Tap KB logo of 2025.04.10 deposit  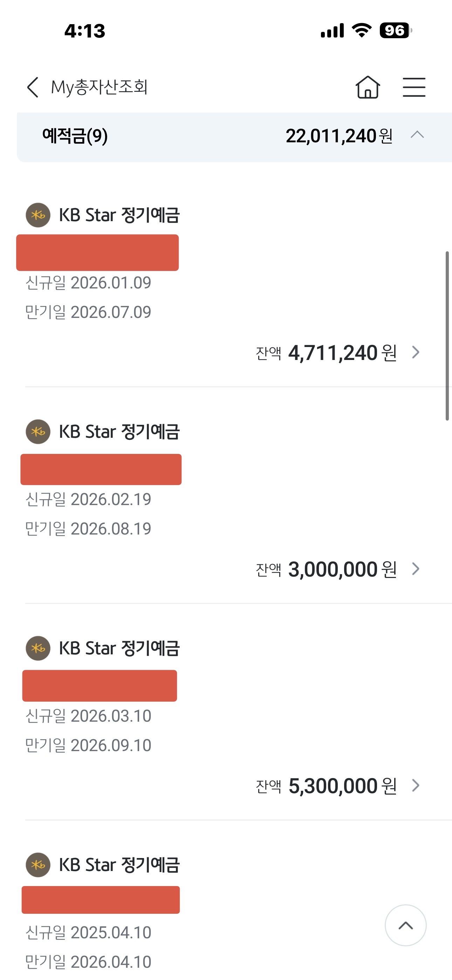[38, 865]
